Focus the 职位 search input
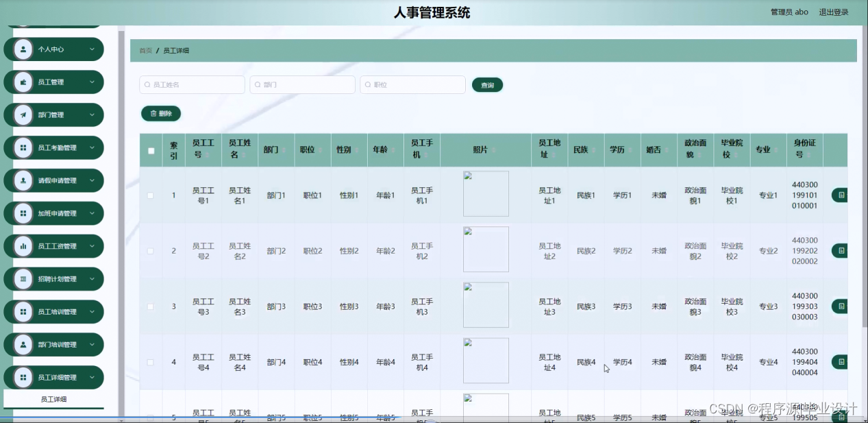Viewport: 868px width, 423px height. pyautogui.click(x=413, y=85)
